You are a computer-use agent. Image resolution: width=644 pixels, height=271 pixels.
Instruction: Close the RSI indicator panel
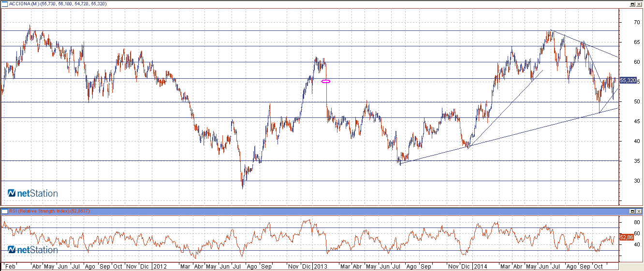tap(639, 212)
